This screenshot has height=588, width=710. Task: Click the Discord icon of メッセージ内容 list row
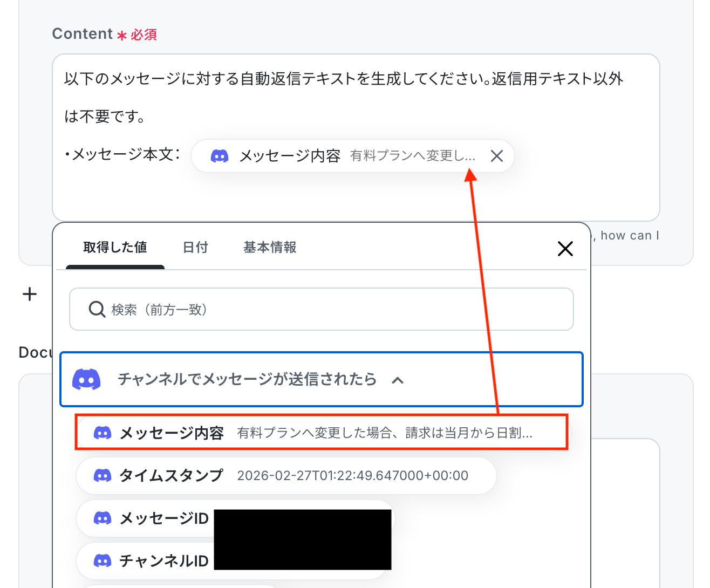103,433
